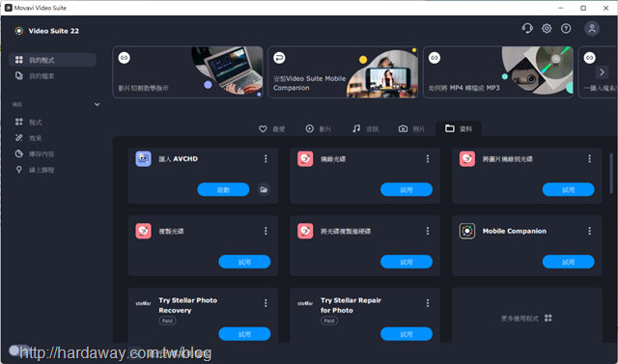The height and width of the screenshot is (364, 618).
Task: Open options menu for 複製光碟 card
Action: 266,231
